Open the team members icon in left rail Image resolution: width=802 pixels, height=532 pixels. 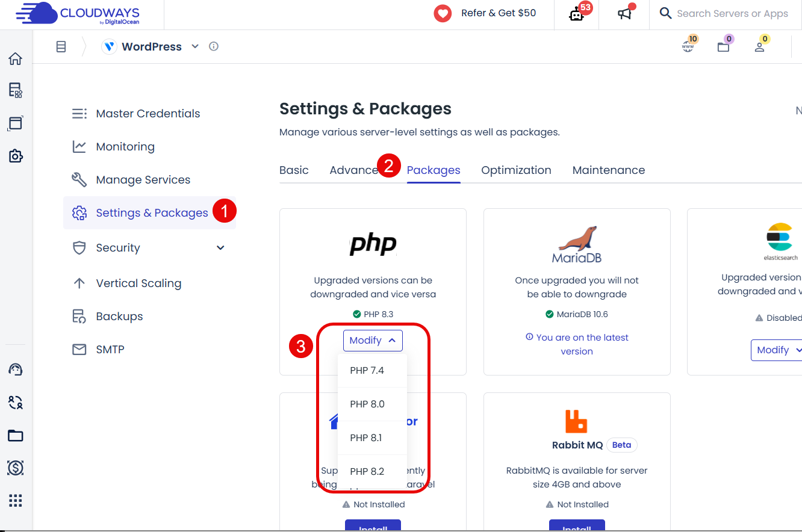click(16, 403)
